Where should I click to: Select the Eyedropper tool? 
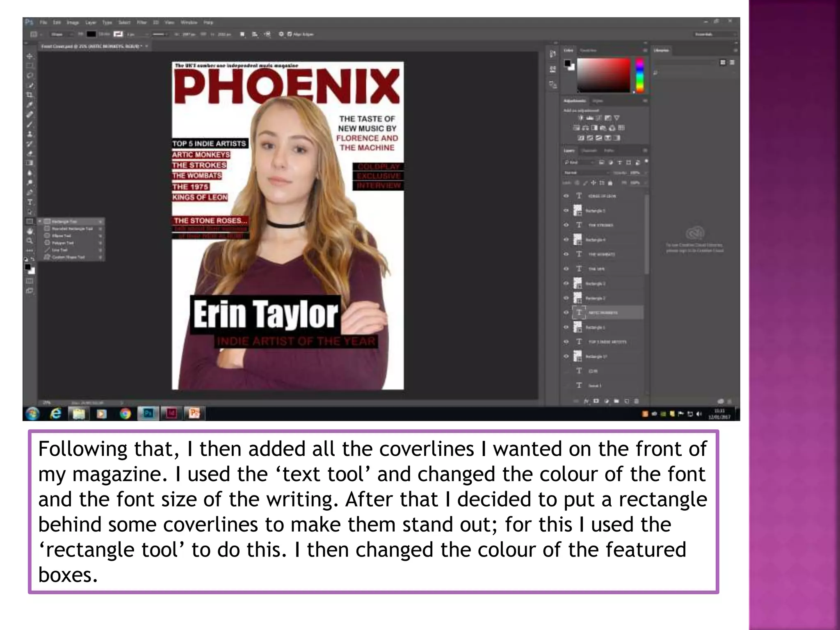(x=30, y=105)
